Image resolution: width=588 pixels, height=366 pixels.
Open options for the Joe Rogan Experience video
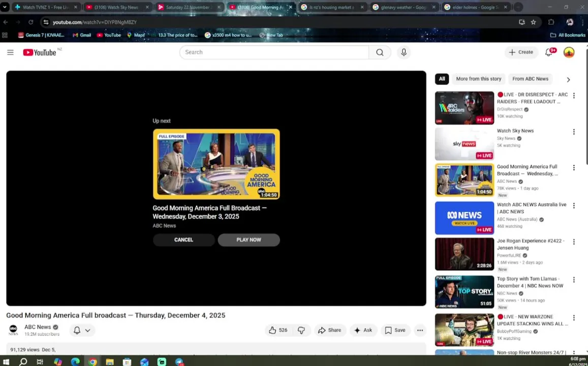(x=574, y=242)
